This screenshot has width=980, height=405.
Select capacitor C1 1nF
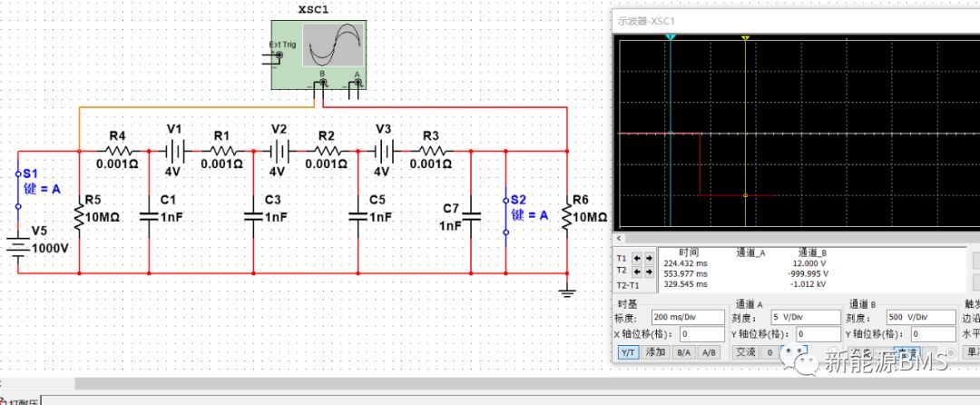[149, 216]
